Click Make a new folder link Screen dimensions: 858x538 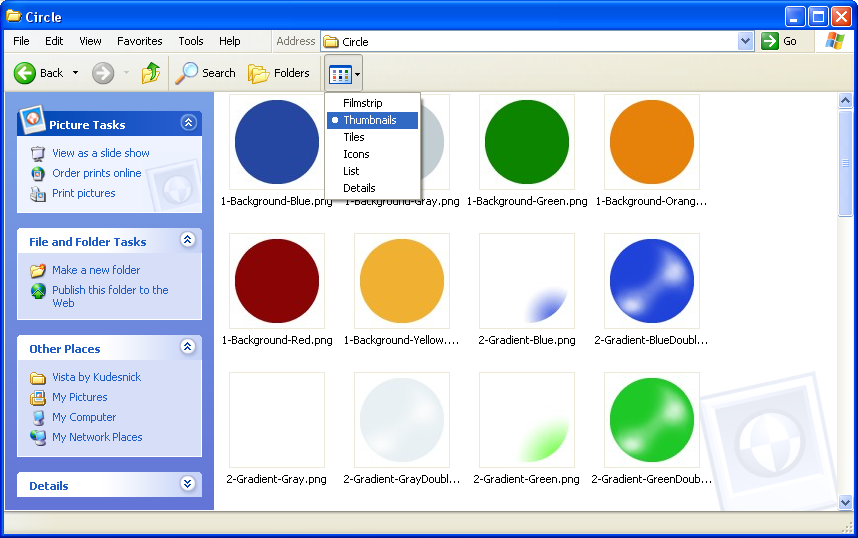(96, 270)
